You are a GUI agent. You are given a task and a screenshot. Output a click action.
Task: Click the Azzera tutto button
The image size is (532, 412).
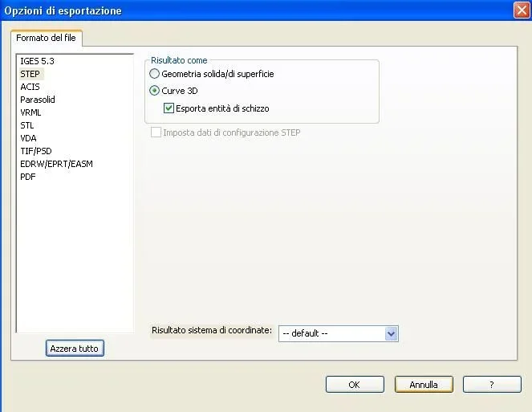[x=75, y=349]
